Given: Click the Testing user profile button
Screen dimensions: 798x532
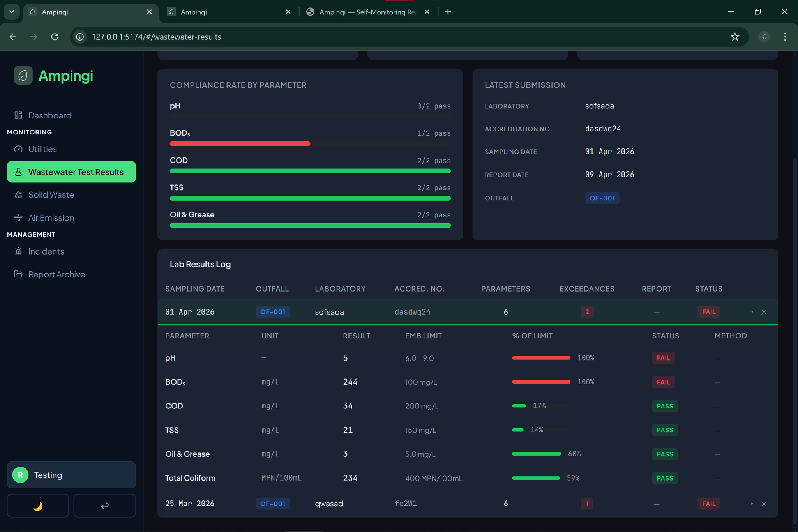Looking at the screenshot, I should [71, 475].
